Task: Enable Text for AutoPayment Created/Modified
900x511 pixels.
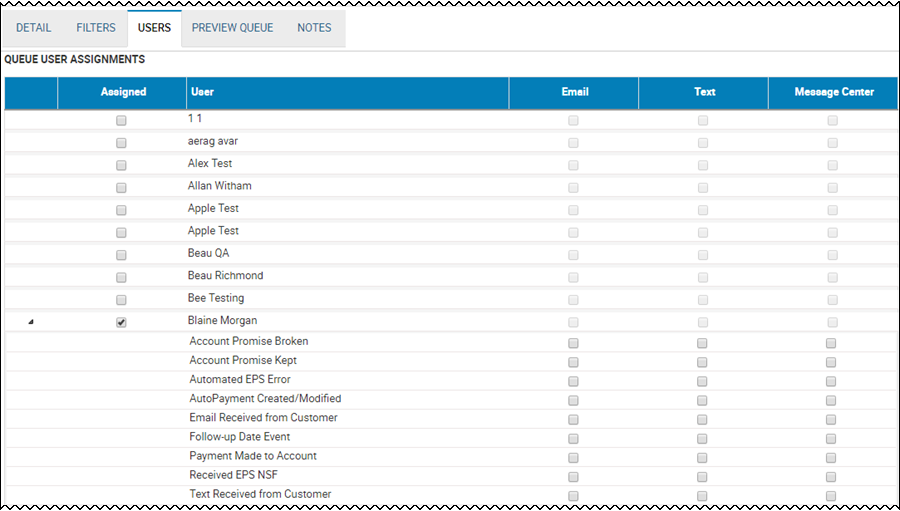Action: [702, 400]
